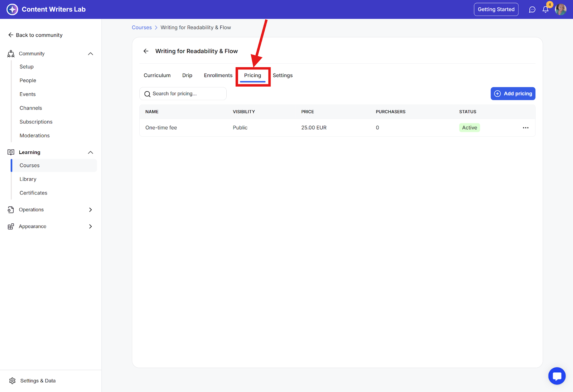573x392 pixels.
Task: Open the user profile avatar
Action: (x=560, y=10)
